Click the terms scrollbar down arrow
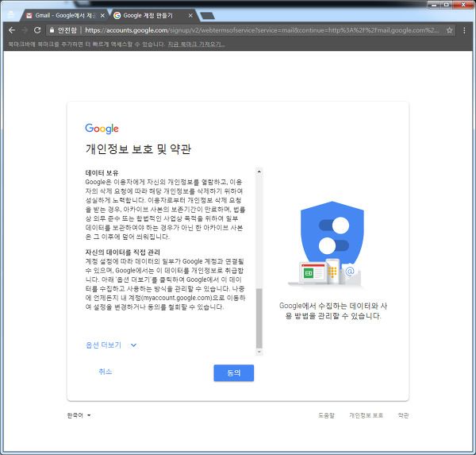 pos(259,352)
